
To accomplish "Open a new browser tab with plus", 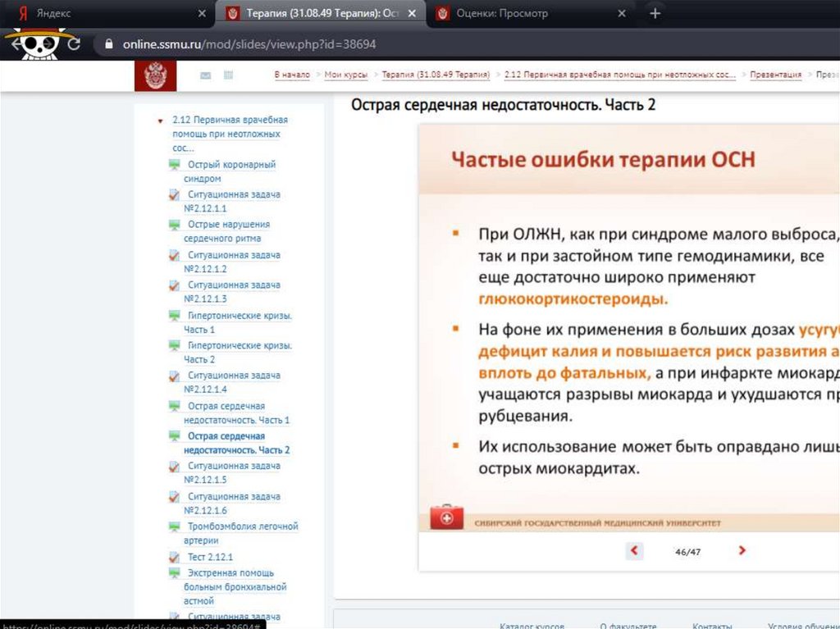I will tap(655, 13).
